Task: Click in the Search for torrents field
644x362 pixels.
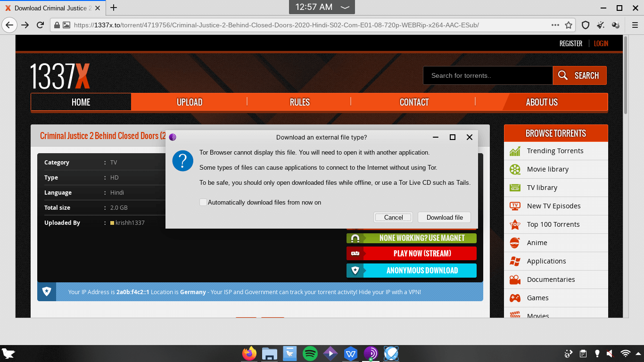Action: pos(488,75)
